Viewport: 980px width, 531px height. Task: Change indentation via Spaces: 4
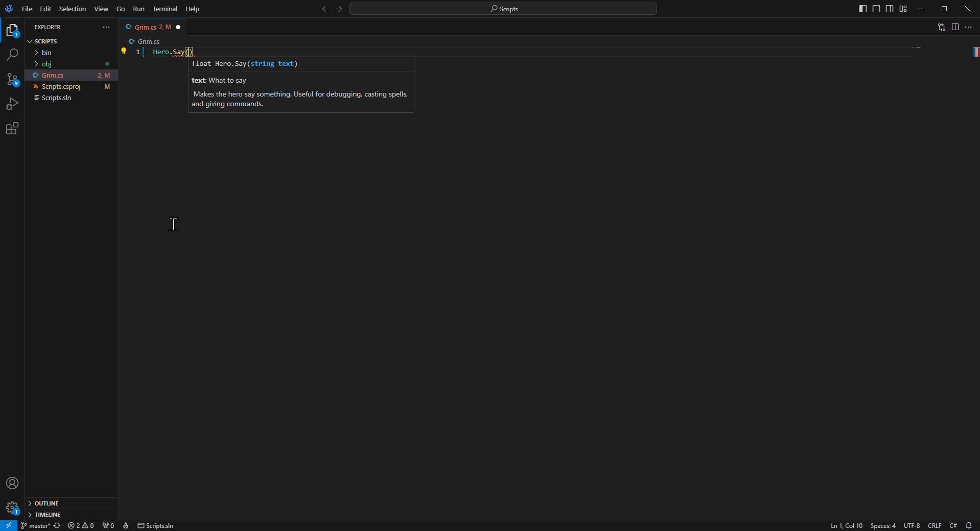tap(883, 525)
